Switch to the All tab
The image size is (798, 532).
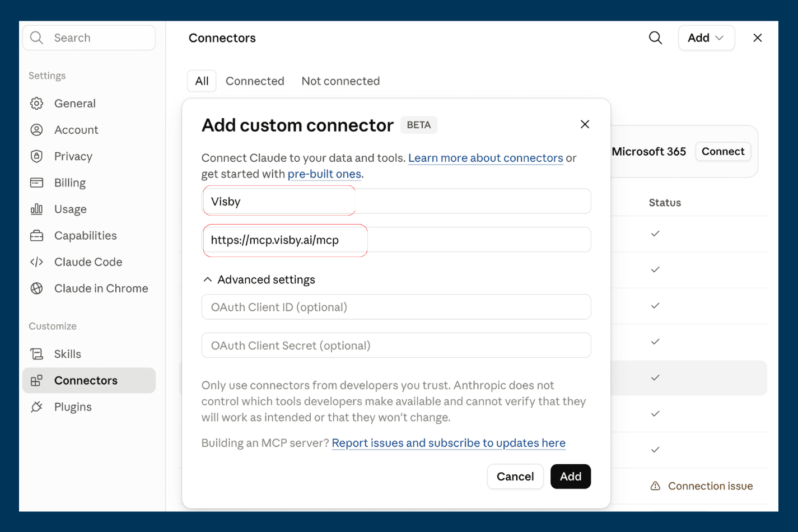tap(202, 81)
